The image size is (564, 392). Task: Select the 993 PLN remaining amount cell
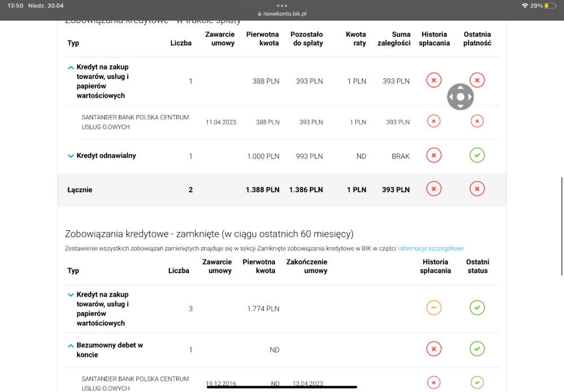pyautogui.click(x=309, y=156)
